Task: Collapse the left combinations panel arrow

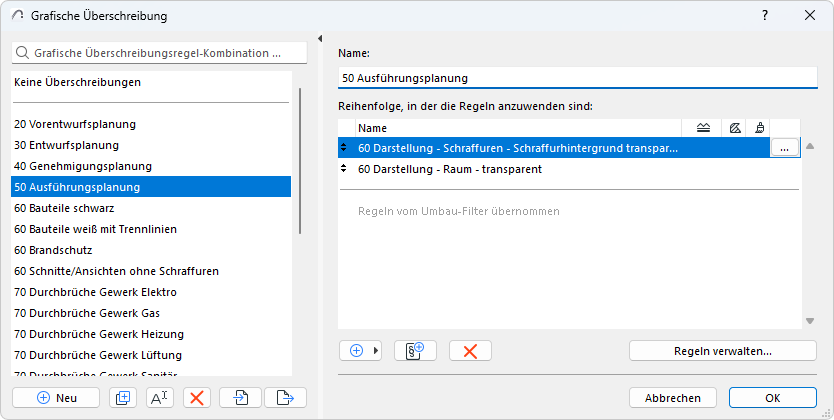Action: click(319, 39)
